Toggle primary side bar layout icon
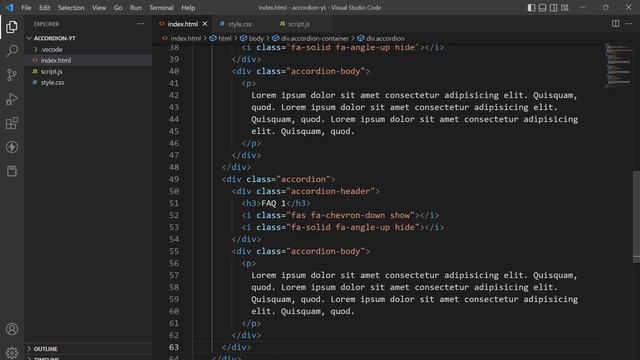Screen dimensions: 640x360 tap(531, 7)
